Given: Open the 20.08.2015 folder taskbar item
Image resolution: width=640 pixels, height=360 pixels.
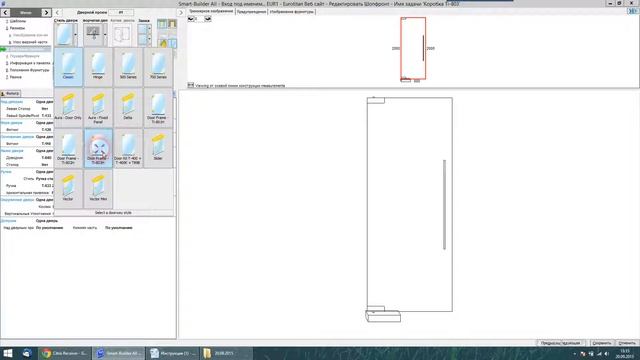Looking at the screenshot, I should click(226, 353).
